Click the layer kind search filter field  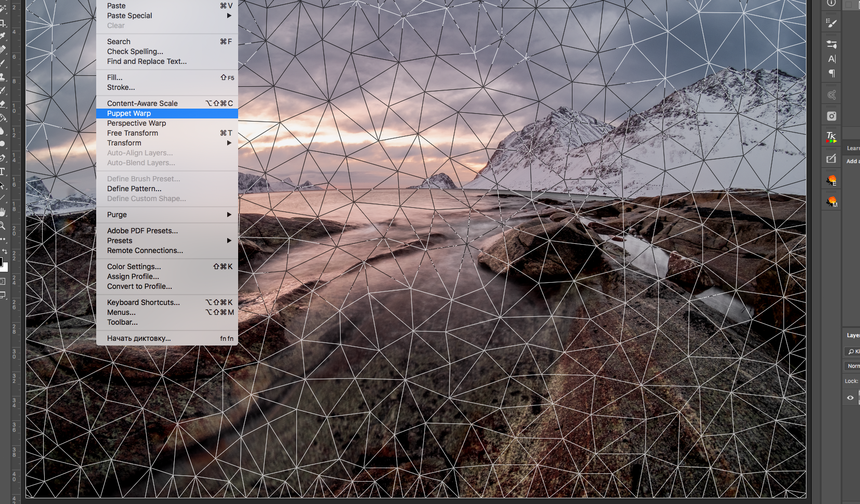(853, 352)
